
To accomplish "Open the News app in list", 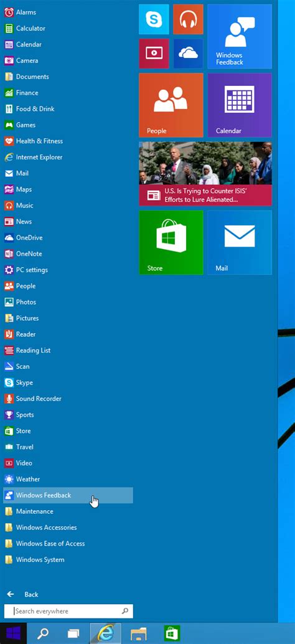I will pyautogui.click(x=68, y=221).
